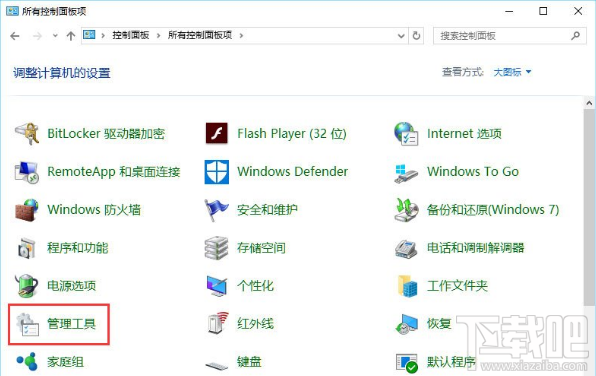Open the Windows 防火墙 link text
596x376 pixels.
94,209
